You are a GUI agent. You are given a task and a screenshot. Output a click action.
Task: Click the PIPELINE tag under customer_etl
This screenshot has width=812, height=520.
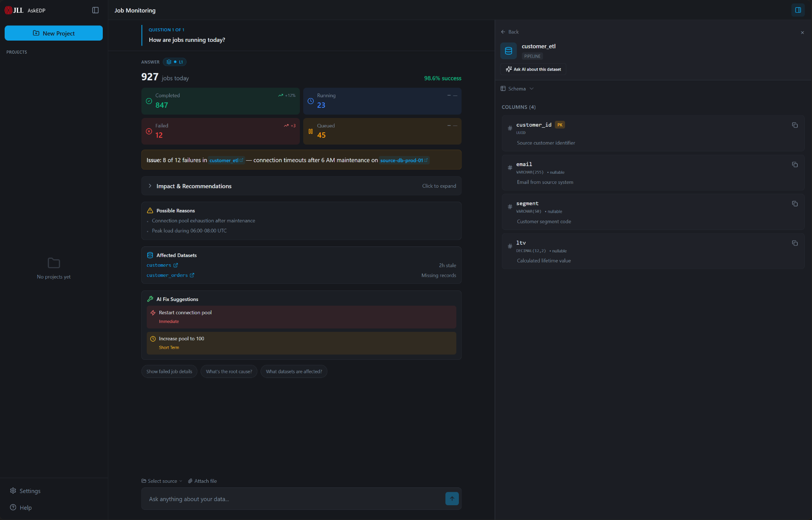(532, 56)
